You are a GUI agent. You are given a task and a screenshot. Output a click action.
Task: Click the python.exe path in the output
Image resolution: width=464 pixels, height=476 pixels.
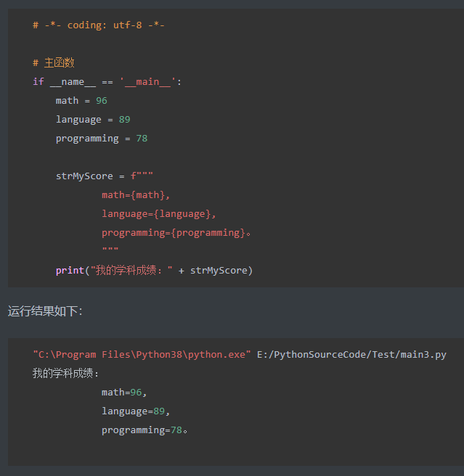click(142, 355)
